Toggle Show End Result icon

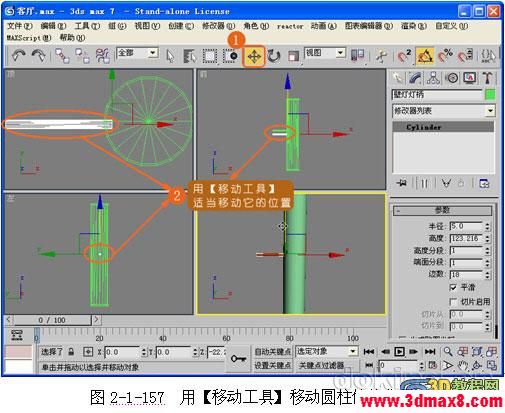424,183
